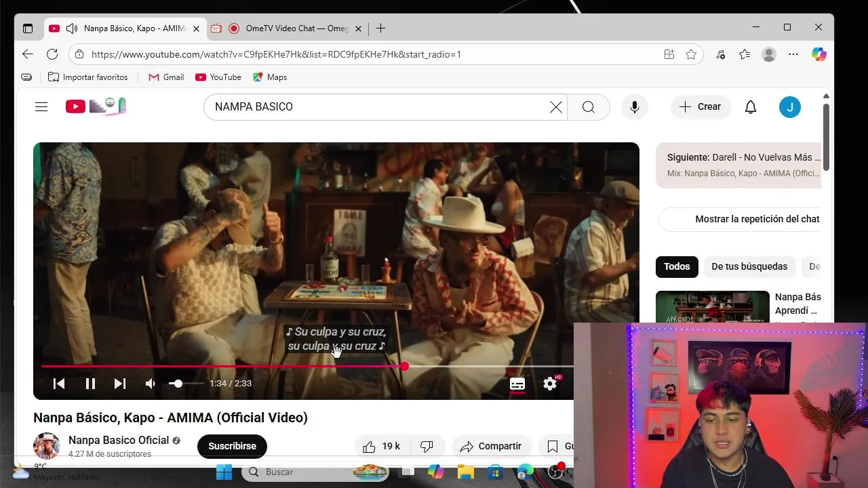Close the Nanpa Básico YouTube tab

coord(196,28)
